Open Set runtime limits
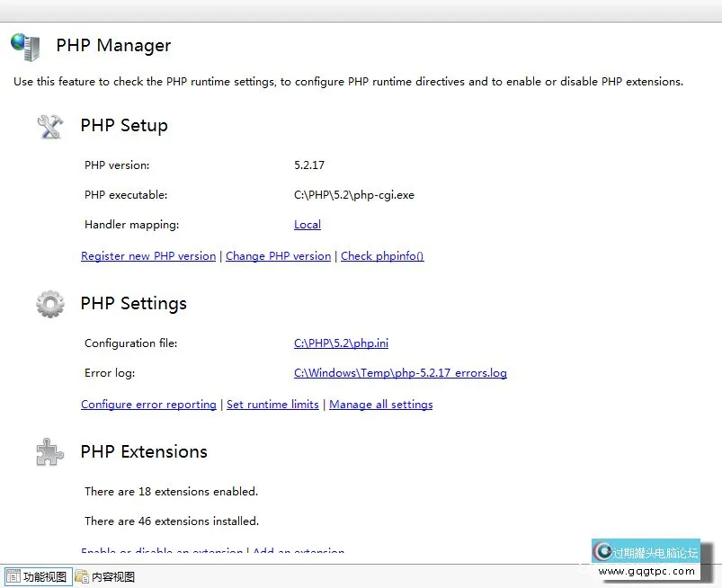 tap(272, 405)
